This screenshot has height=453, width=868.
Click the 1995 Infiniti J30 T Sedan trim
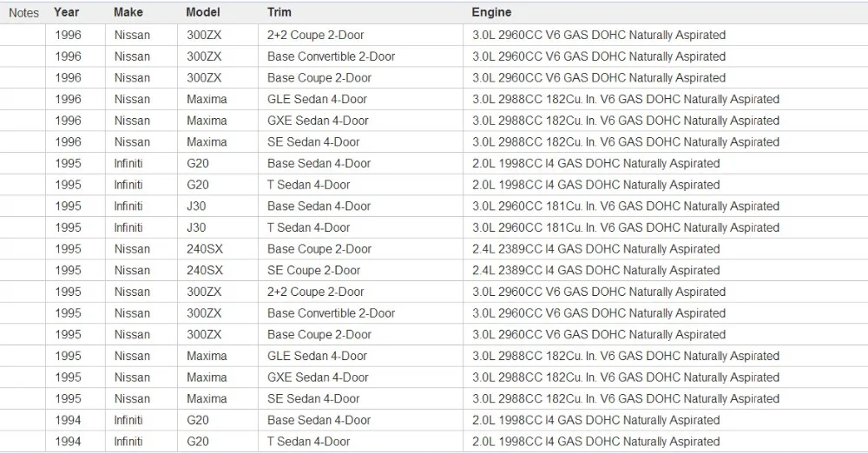click(308, 227)
